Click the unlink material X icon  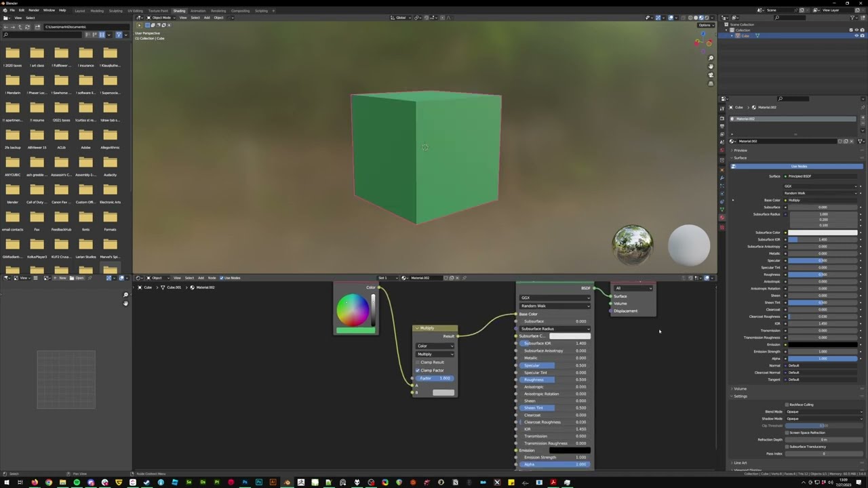point(852,141)
